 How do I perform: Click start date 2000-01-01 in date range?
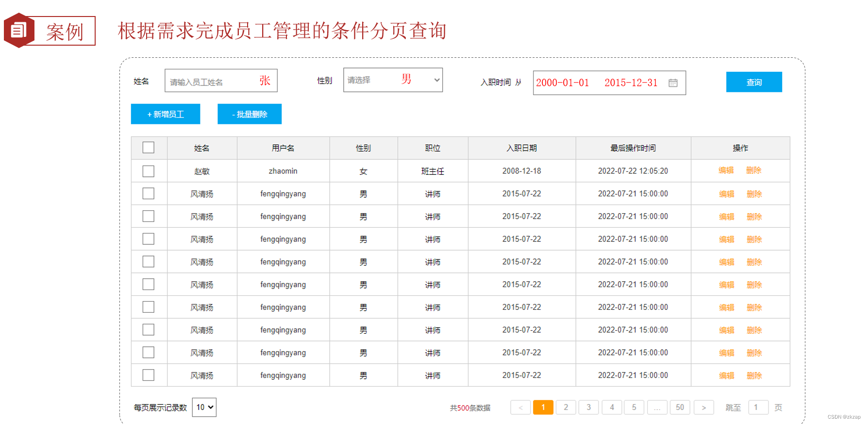coord(563,83)
